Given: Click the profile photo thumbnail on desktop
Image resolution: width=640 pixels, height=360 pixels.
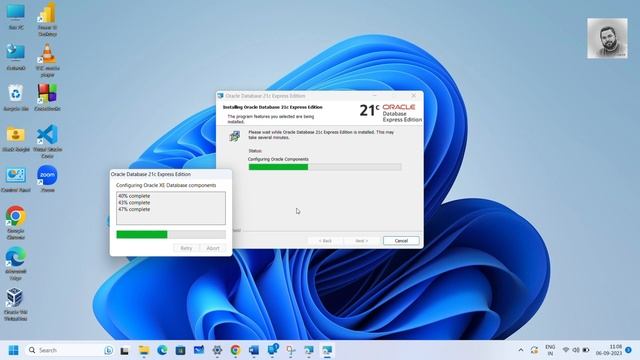Looking at the screenshot, I should click(607, 38).
